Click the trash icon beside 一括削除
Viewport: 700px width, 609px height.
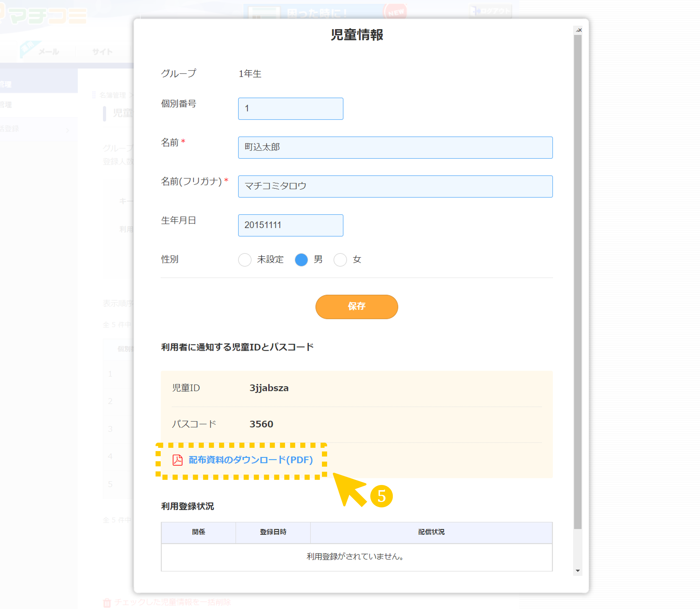107,603
